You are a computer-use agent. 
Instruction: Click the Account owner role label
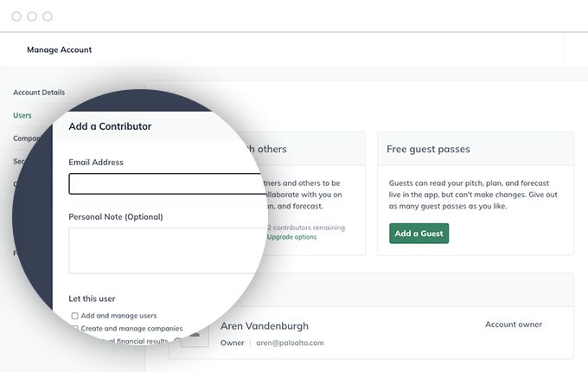[514, 324]
